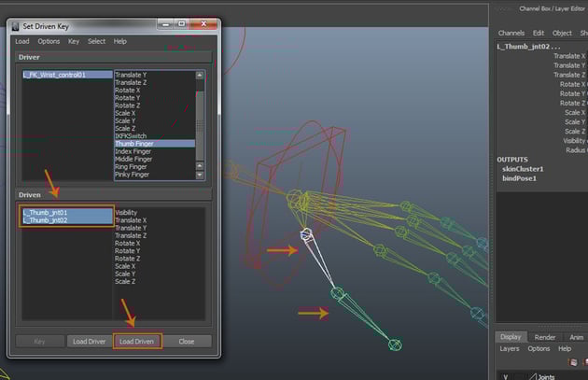Open the Key menu in dialog
Screen dimensions: 588x380
(x=74, y=41)
